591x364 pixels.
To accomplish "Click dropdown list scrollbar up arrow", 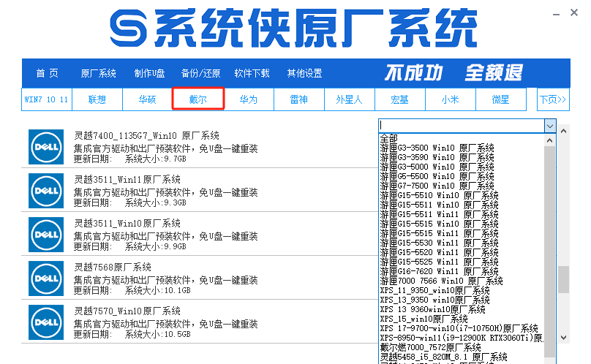I will 549,140.
